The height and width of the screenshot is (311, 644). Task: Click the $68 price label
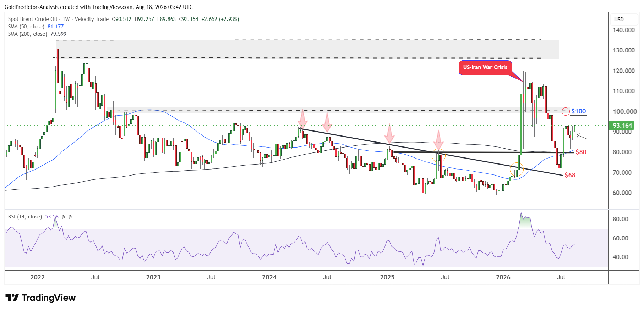point(570,175)
